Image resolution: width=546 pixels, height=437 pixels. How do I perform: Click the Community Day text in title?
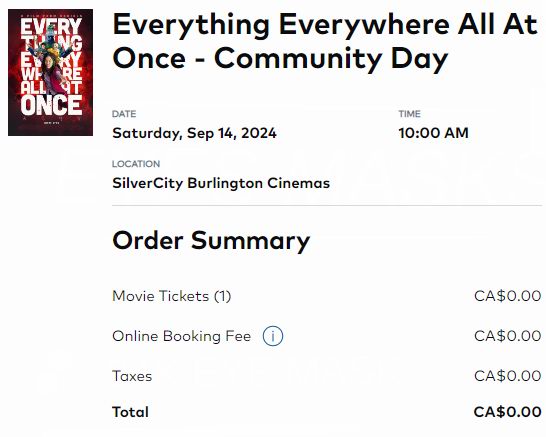tap(331, 58)
